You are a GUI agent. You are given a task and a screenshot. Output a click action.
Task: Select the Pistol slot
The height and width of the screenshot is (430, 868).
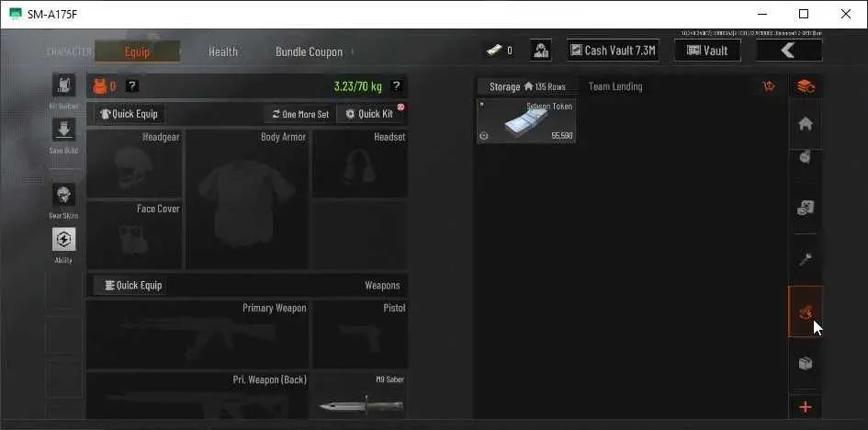pos(360,334)
